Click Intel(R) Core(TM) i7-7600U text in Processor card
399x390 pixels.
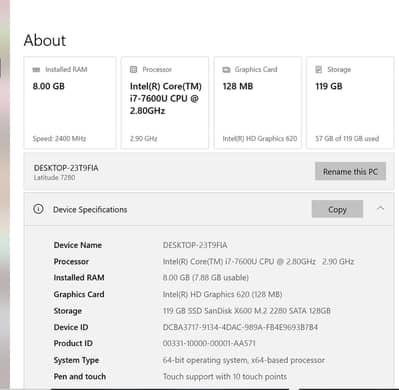tap(166, 98)
